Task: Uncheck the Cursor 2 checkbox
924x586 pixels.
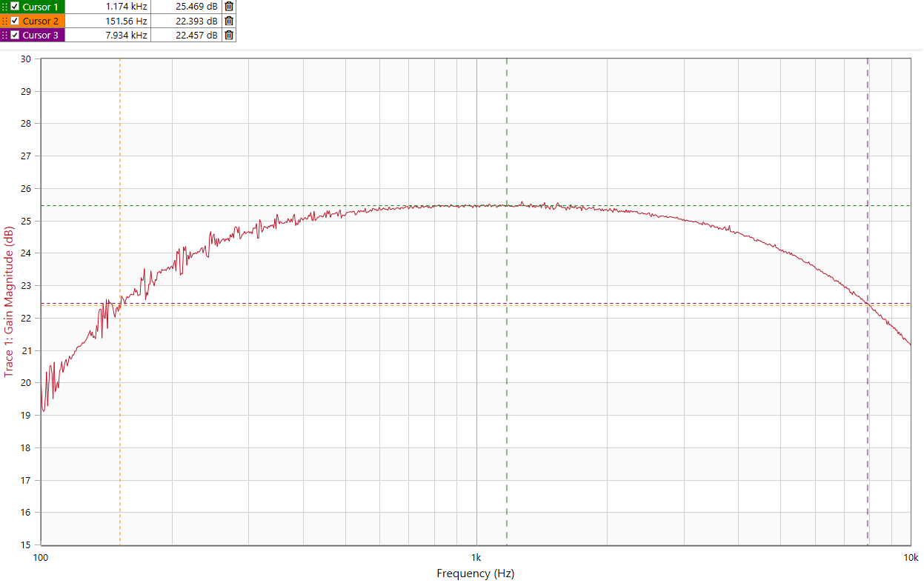Action: [x=15, y=21]
